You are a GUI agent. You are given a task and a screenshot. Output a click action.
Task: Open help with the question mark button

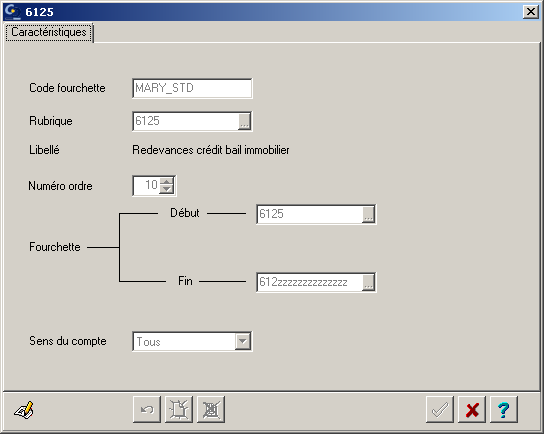tap(504, 410)
